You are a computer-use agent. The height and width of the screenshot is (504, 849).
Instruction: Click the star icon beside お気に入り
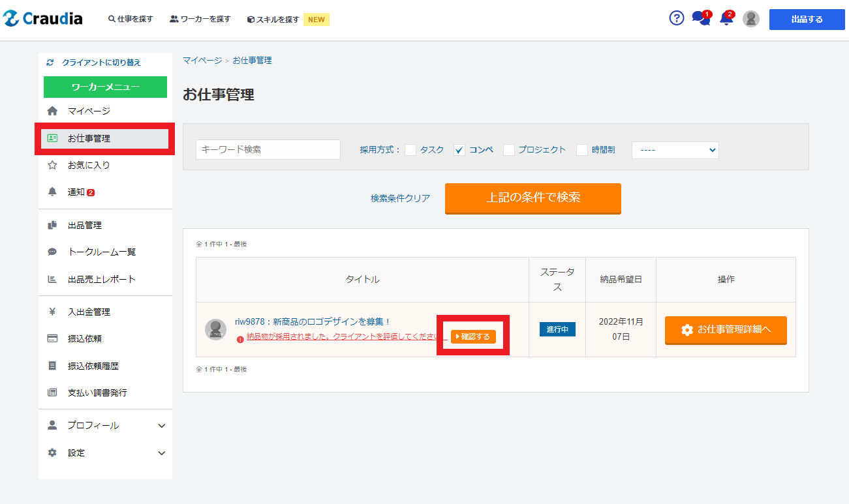tap(53, 166)
